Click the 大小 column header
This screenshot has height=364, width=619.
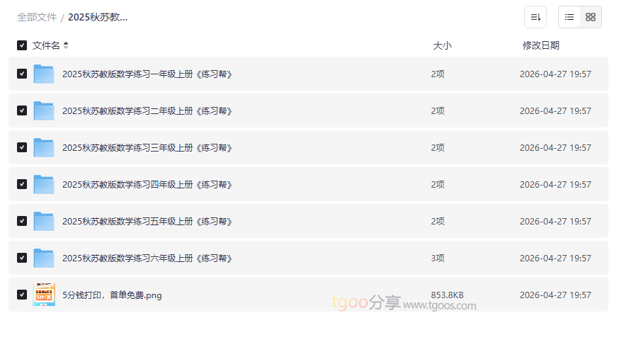442,45
